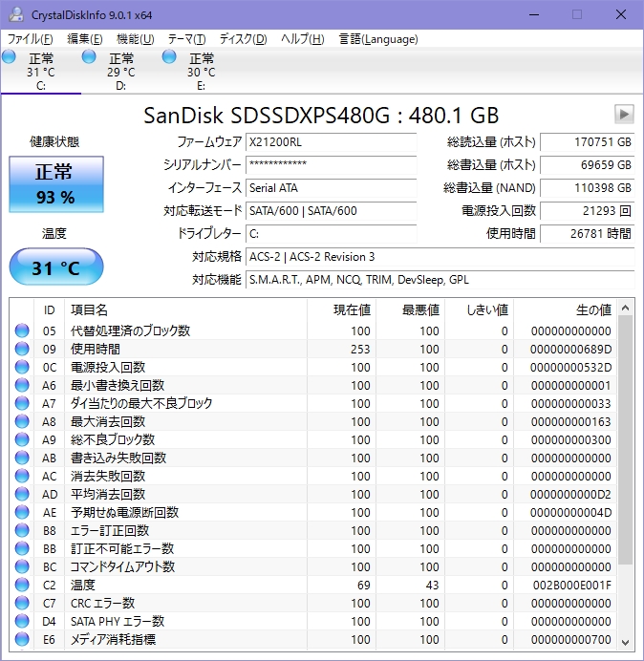Viewport: 644px width, 661px height.
Task: Click status orb of attribute C7 row
Action: [22, 603]
